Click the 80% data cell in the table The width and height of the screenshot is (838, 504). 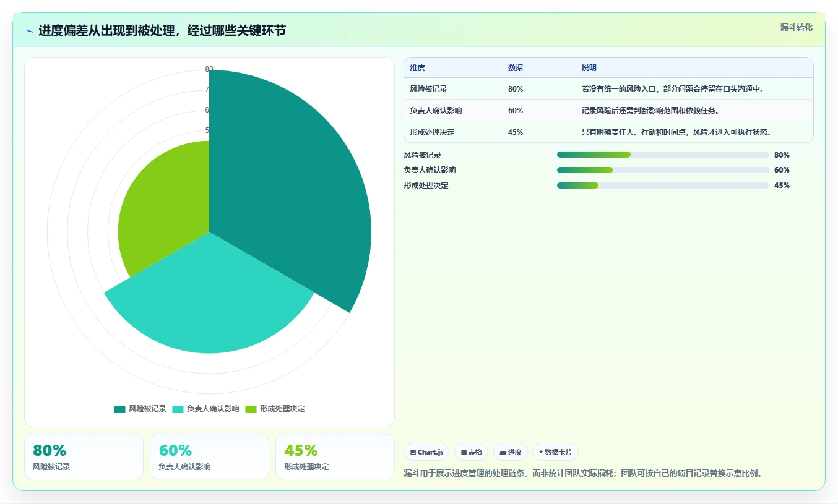click(x=515, y=89)
